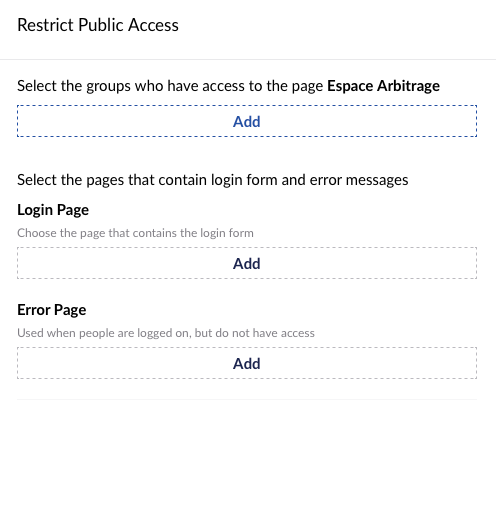Click the bold Espace Arbitrage page name
Screen dimensions: 496x508
(383, 86)
